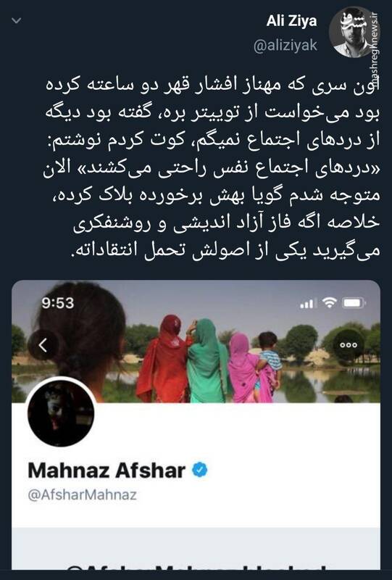
Task: Click the Mahnaz Afshar profile name
Action: tap(107, 470)
